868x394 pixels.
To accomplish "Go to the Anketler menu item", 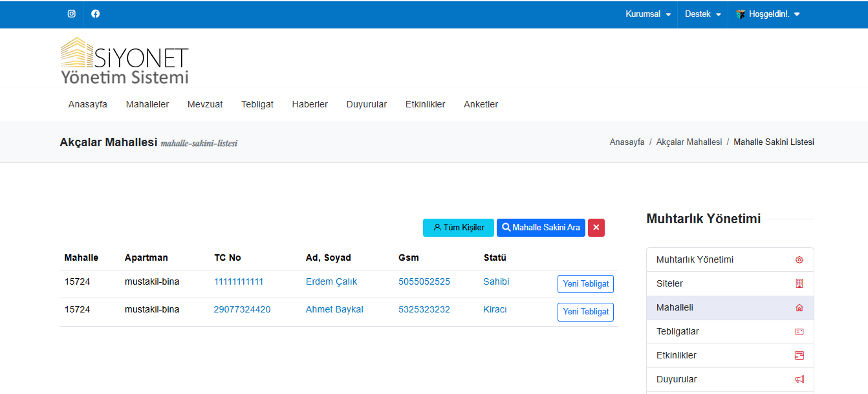I will (481, 104).
